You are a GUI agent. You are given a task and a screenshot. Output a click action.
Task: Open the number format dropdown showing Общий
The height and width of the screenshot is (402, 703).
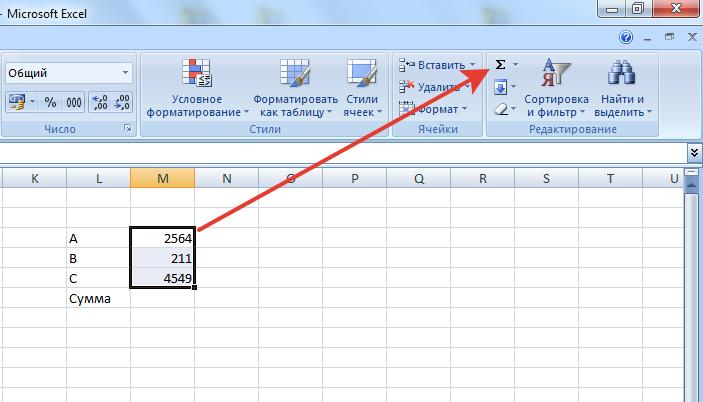[69, 73]
